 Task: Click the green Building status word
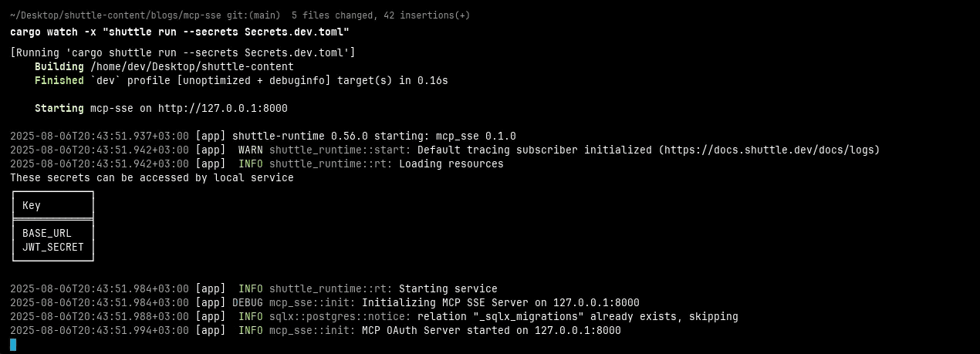tap(59, 66)
